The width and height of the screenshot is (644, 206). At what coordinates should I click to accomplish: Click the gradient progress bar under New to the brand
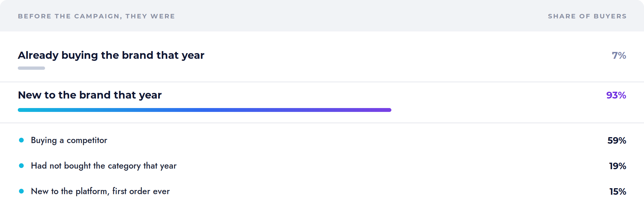[205, 110]
